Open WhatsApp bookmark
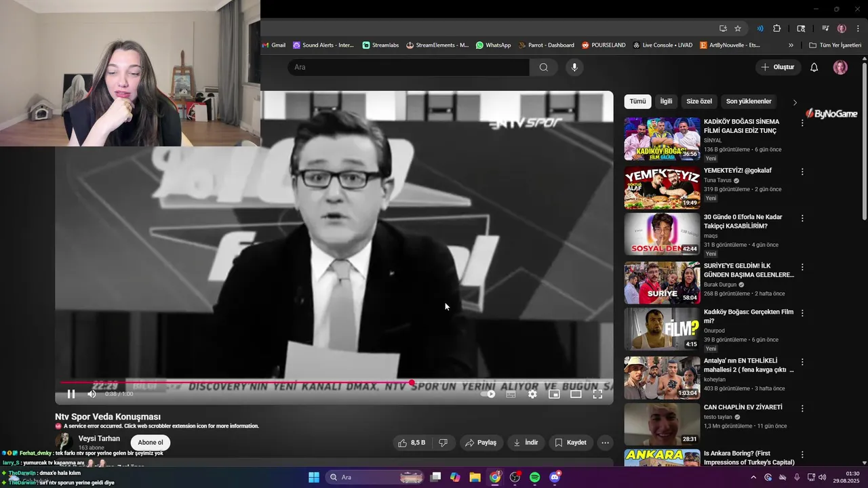The height and width of the screenshot is (488, 868). (x=493, y=45)
